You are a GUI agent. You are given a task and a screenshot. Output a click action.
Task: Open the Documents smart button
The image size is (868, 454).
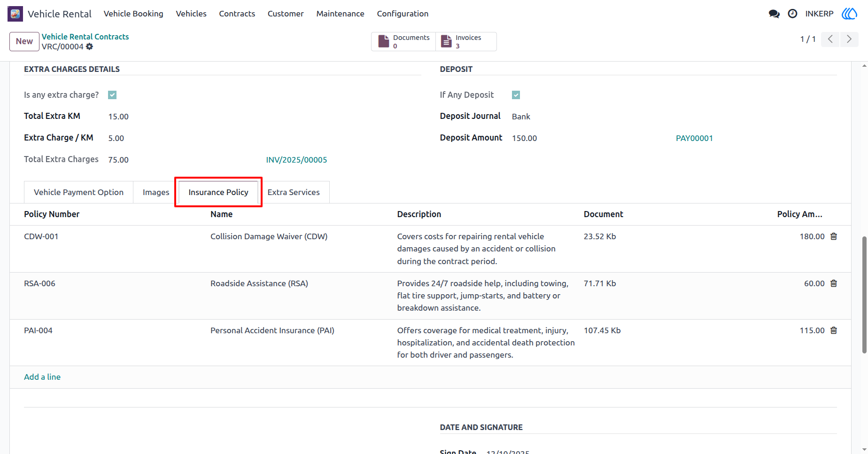403,41
